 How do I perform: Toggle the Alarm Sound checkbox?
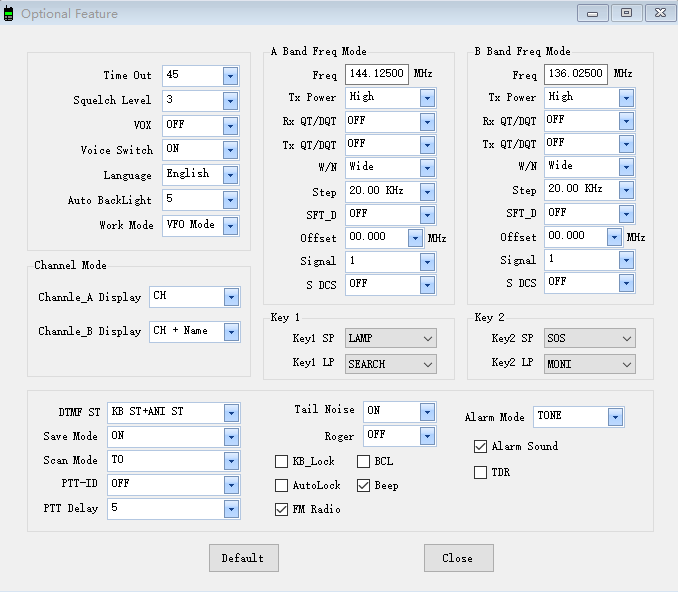click(x=481, y=446)
